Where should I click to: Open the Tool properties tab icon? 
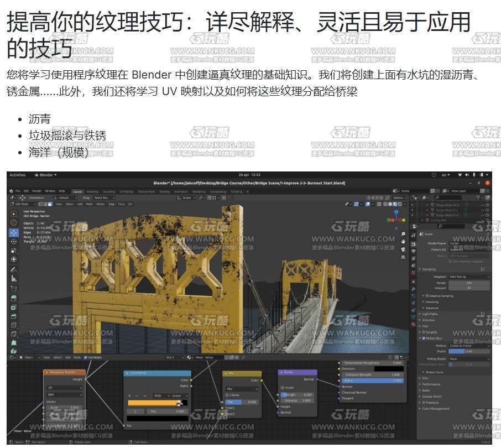(x=414, y=235)
